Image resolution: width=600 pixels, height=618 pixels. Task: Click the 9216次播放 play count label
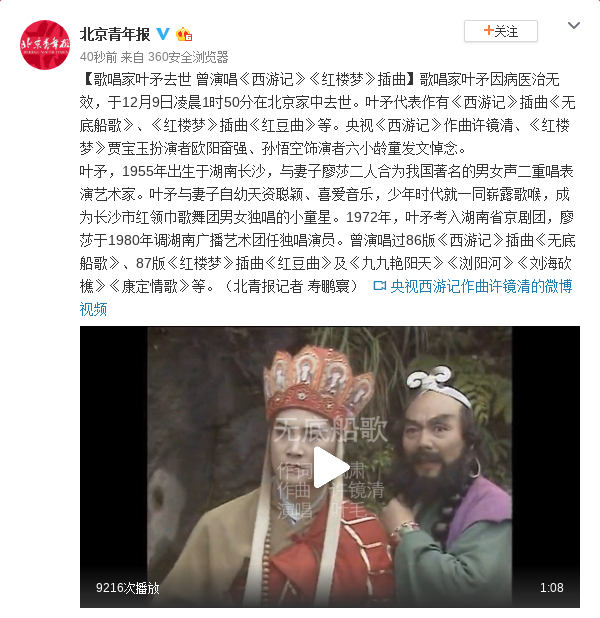point(127,588)
